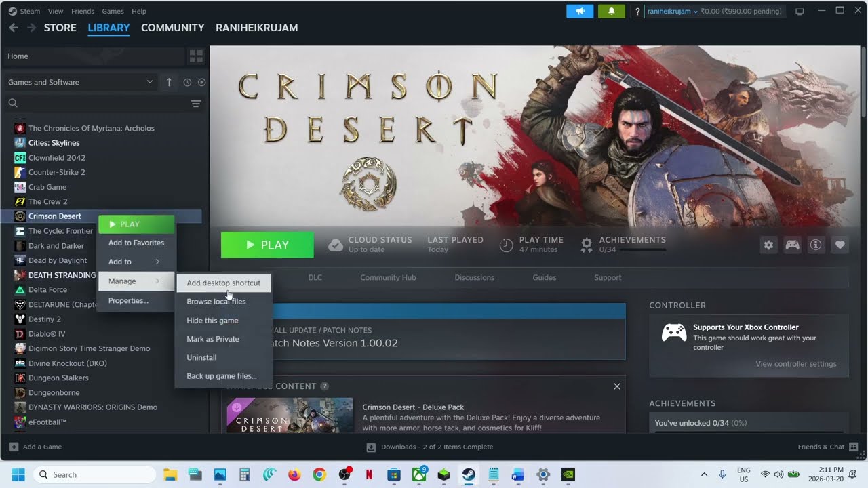The image size is (868, 488).
Task: Open the Friends & Chat icon
Action: (854, 447)
